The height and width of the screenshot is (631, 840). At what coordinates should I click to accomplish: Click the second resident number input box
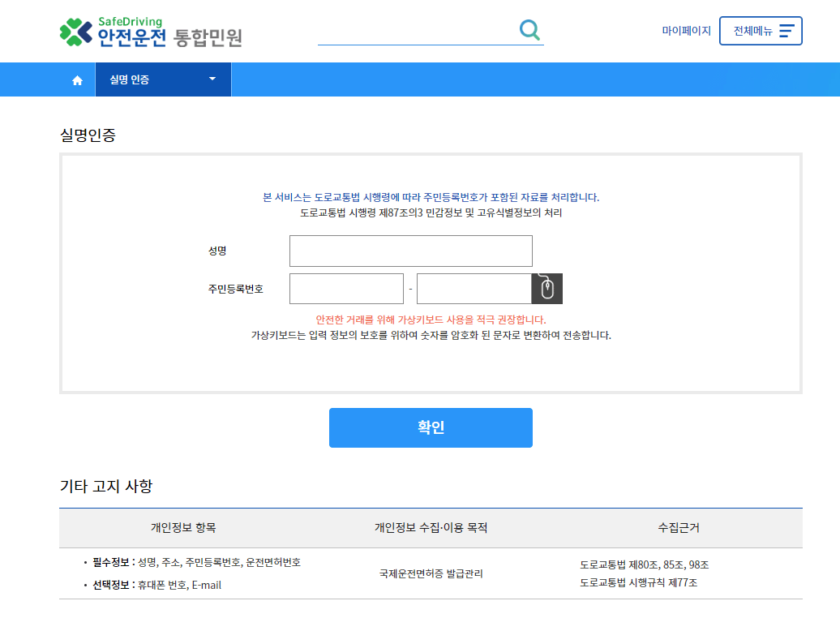(474, 288)
